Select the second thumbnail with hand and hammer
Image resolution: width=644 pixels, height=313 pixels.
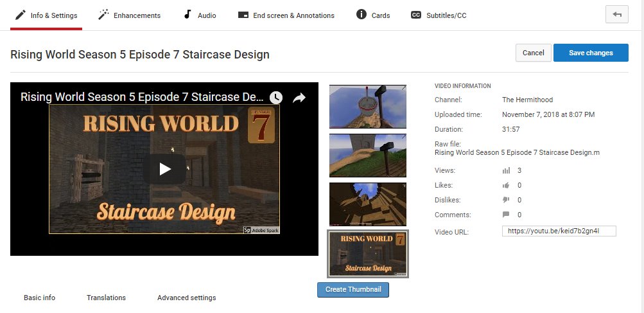(x=368, y=156)
